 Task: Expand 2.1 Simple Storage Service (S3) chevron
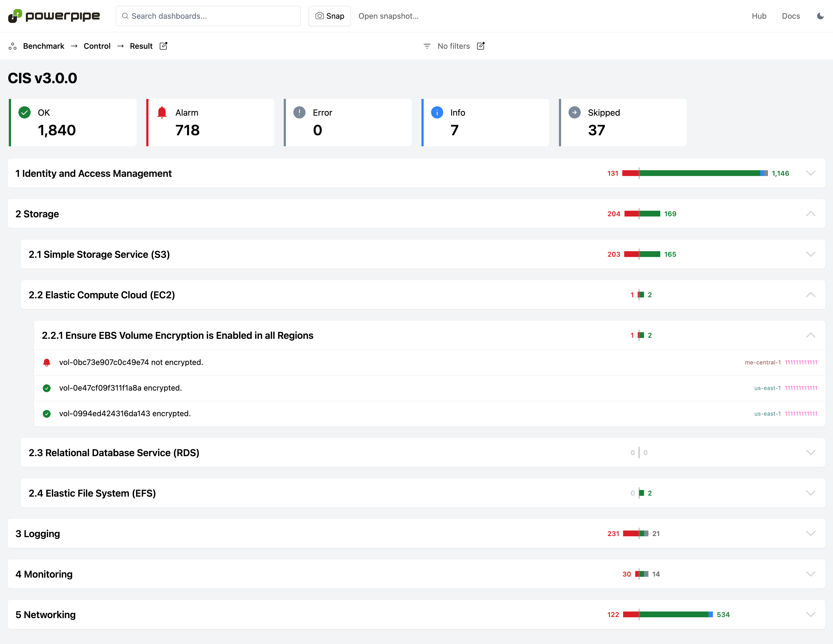coord(810,254)
